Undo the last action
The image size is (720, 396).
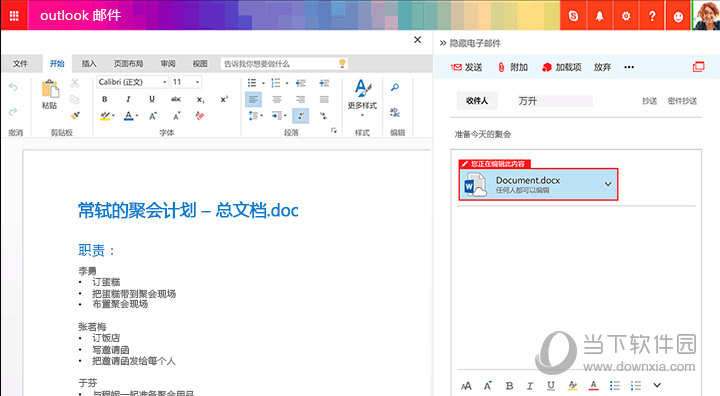tap(13, 87)
